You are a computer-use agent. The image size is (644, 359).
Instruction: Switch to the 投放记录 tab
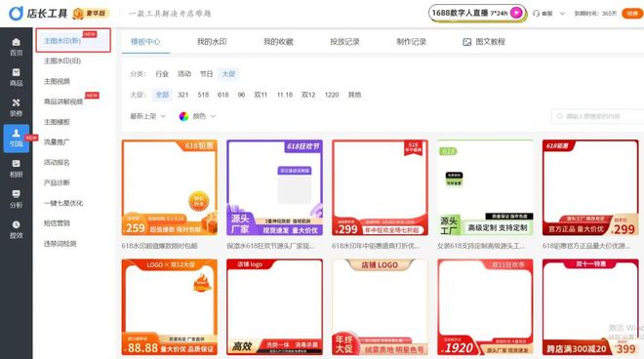345,42
